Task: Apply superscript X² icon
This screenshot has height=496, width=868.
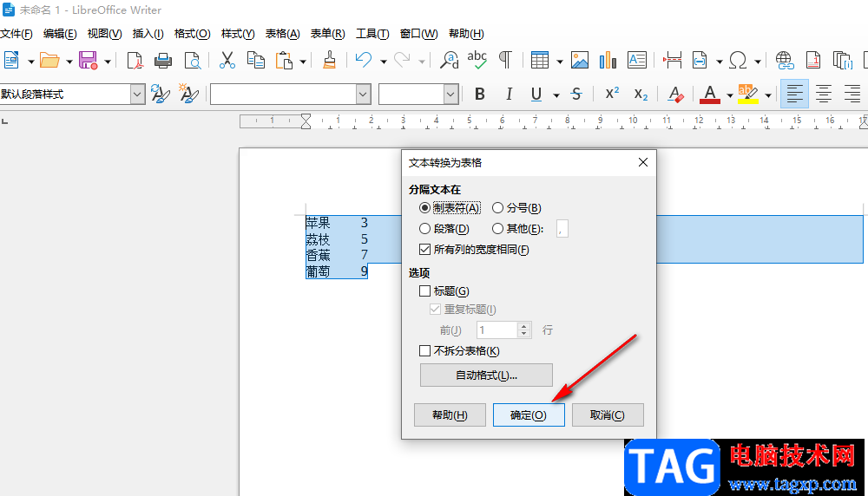Action: (612, 95)
